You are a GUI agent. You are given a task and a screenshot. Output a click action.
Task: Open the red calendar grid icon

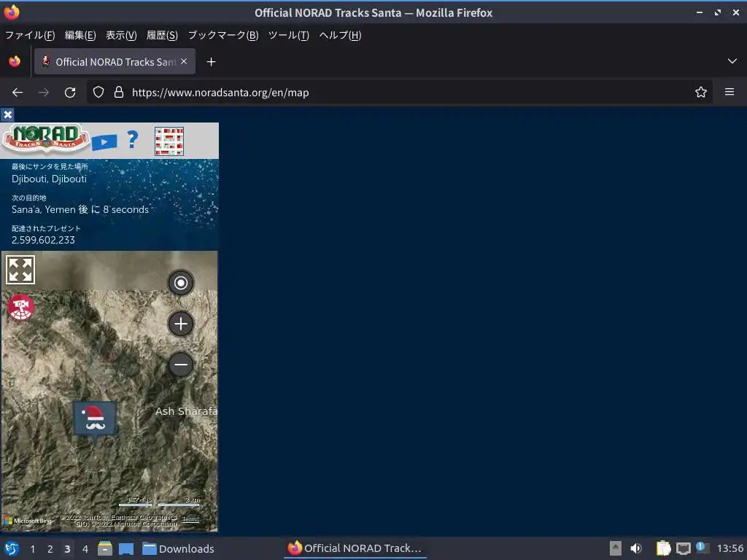(x=169, y=141)
